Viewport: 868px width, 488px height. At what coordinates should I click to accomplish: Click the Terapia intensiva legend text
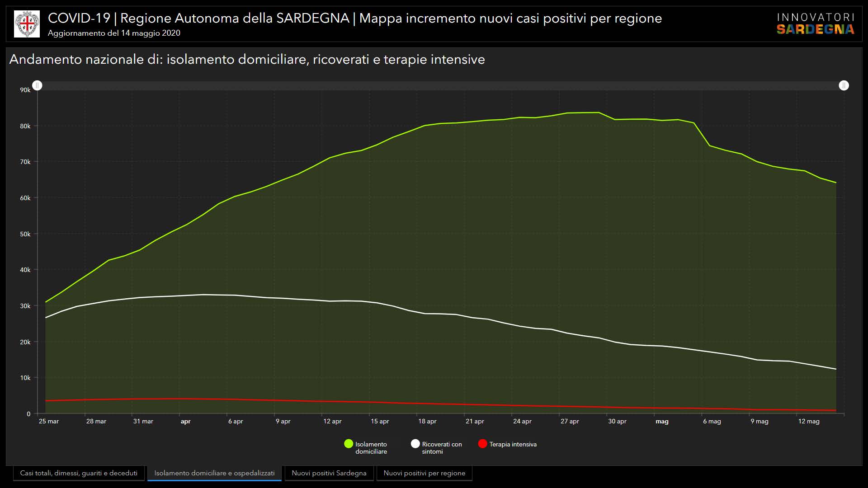click(x=513, y=444)
